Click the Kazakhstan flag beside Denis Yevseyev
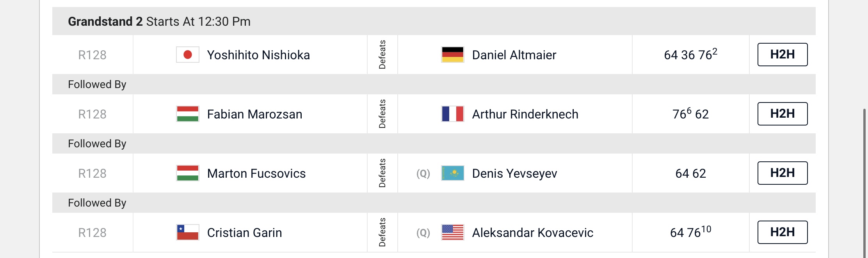The height and width of the screenshot is (258, 868). pyautogui.click(x=453, y=173)
